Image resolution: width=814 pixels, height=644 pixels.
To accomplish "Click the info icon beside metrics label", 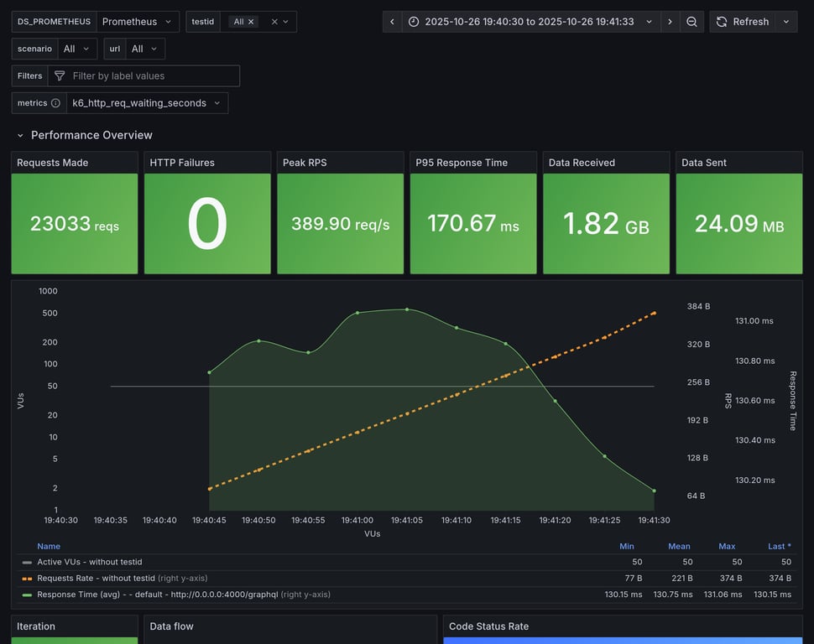I will tap(55, 103).
